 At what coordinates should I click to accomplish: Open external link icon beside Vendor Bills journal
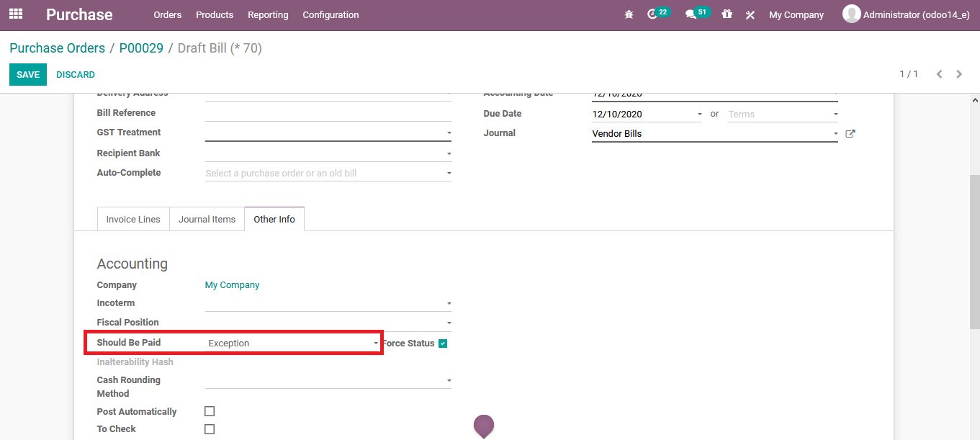click(x=850, y=133)
